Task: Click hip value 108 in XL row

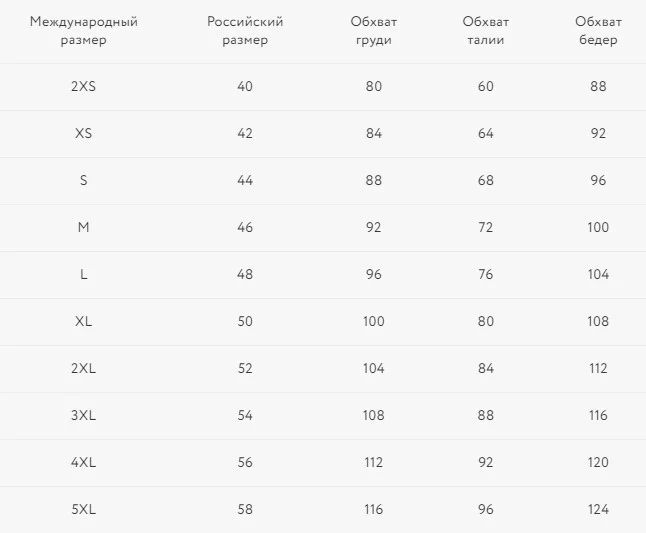Action: tap(598, 321)
